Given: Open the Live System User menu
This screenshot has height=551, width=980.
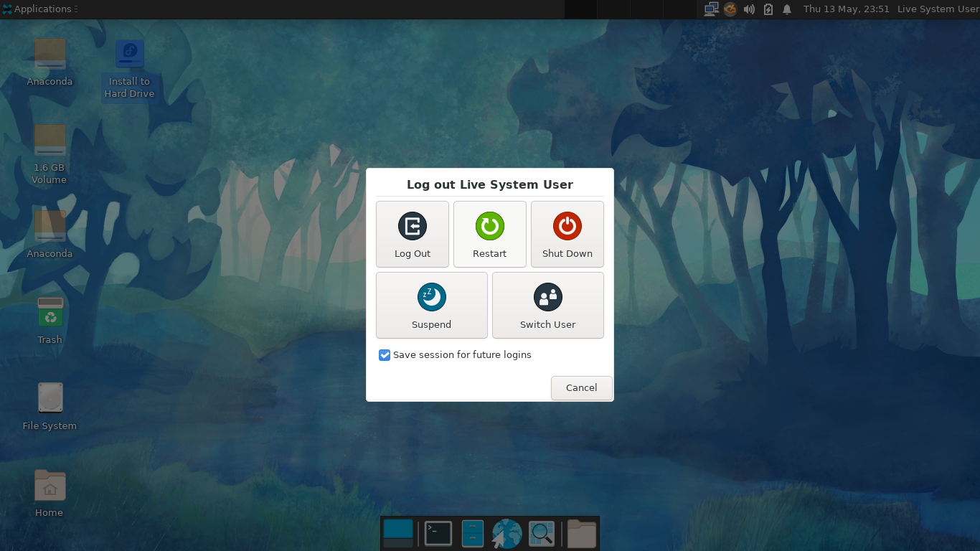Looking at the screenshot, I should point(938,9).
